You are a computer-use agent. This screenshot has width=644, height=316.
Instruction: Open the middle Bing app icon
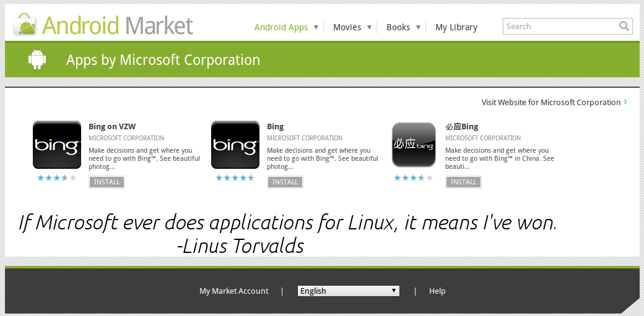[235, 145]
